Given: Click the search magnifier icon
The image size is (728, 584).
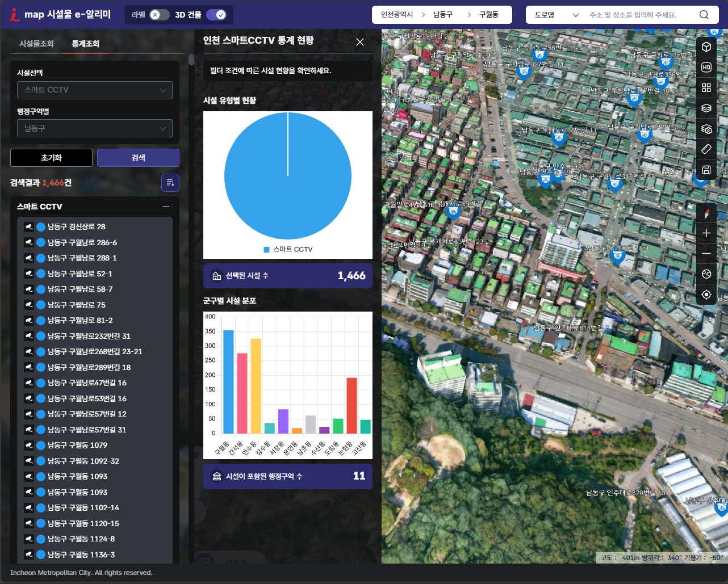Looking at the screenshot, I should click(704, 15).
